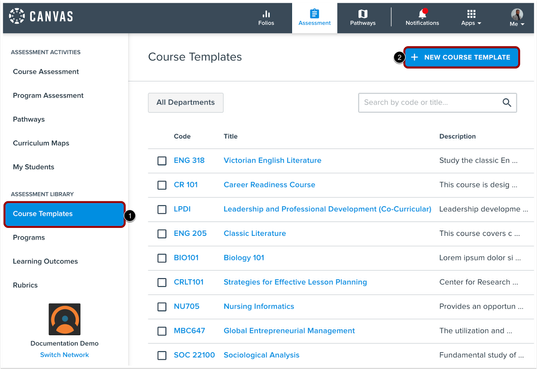Open the Pathways map icon
537x369 pixels.
[x=363, y=14]
